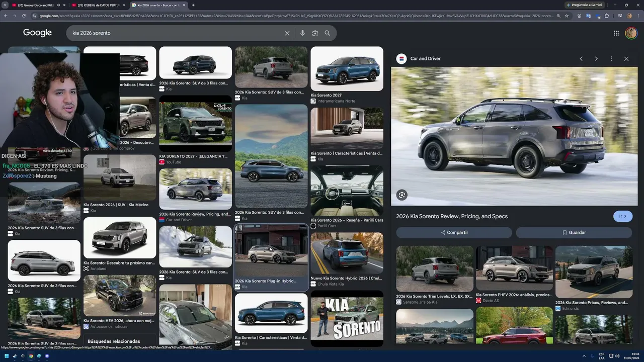This screenshot has height=362, width=644.
Task: Open the large gray Sorento preview image
Action: [514, 136]
